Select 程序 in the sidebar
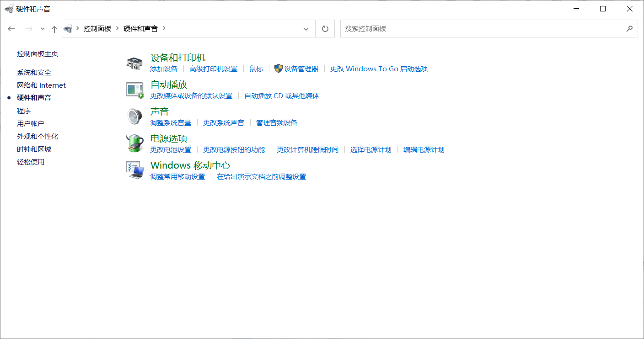644x339 pixels. point(24,111)
